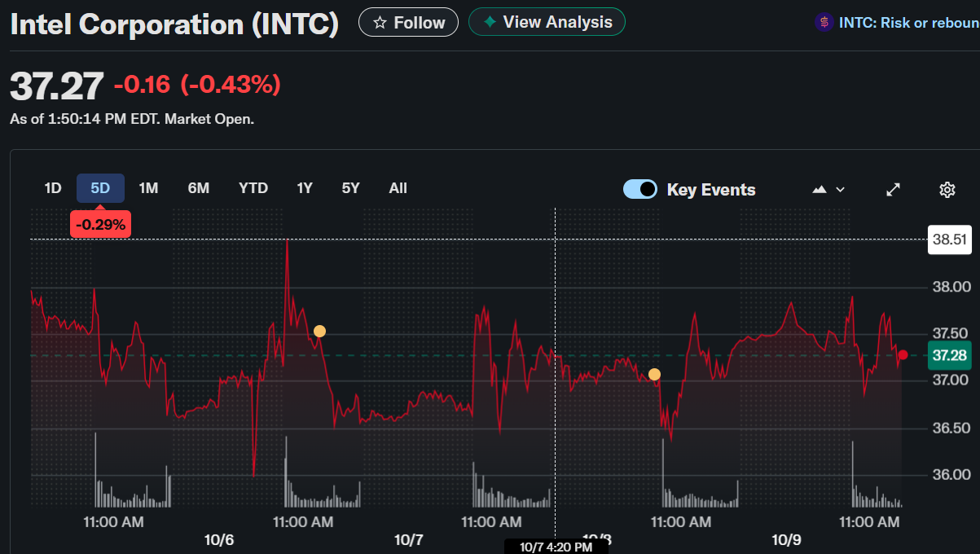Viewport: 980px width, 554px height.
Task: Show the 5Y price range
Action: tap(351, 188)
